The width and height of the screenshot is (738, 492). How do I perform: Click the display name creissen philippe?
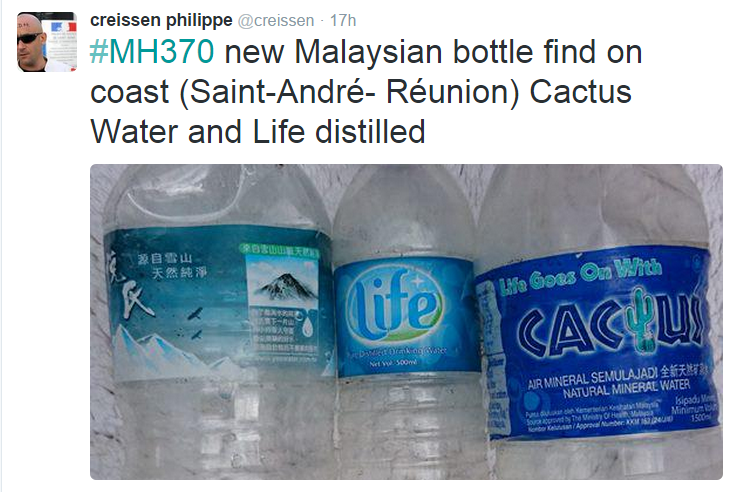(161, 20)
